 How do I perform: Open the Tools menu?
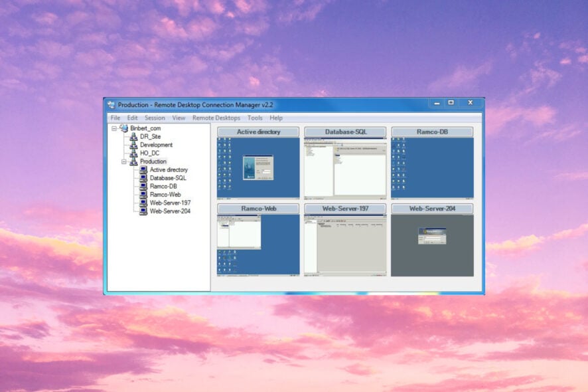point(255,118)
